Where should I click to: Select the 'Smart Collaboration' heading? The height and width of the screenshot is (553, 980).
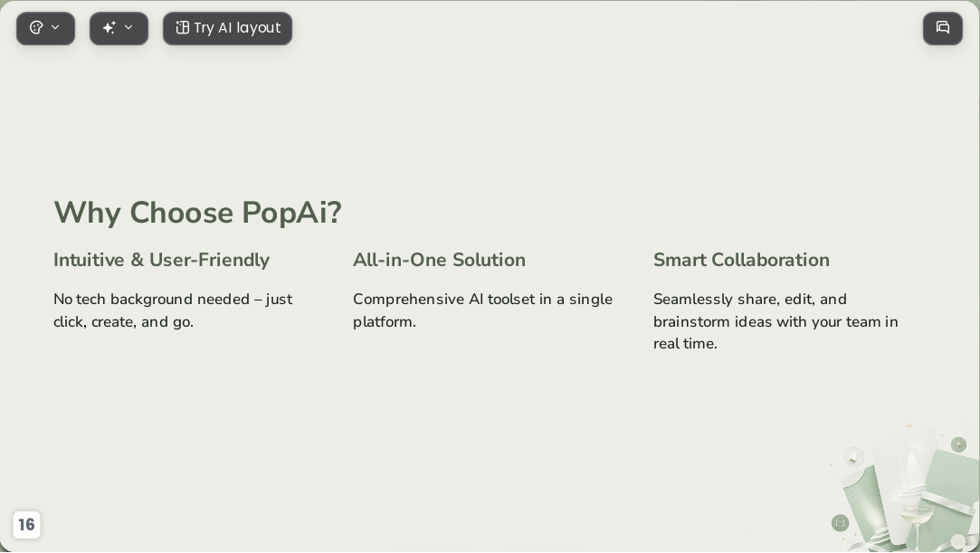[x=741, y=260]
